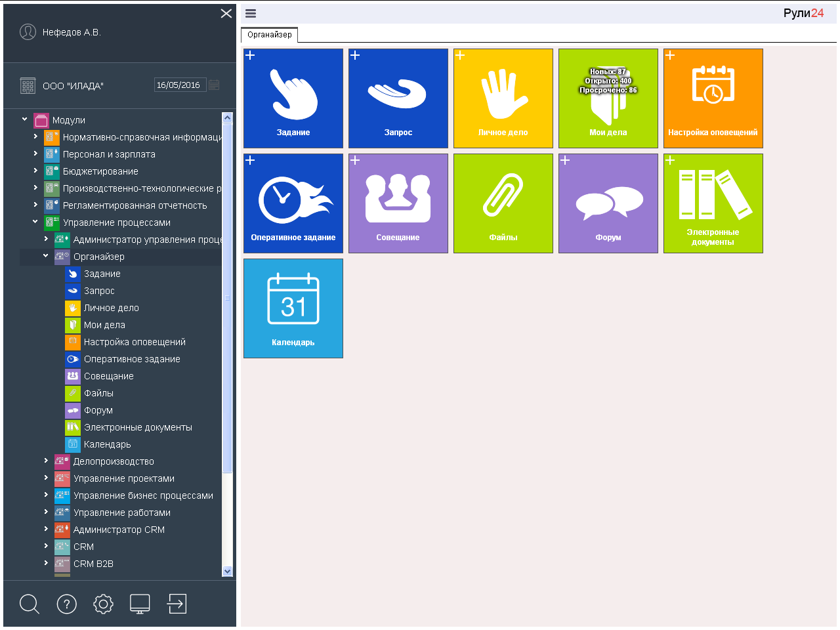
Task: Open the Настройка оповещений tile
Action: (713, 98)
